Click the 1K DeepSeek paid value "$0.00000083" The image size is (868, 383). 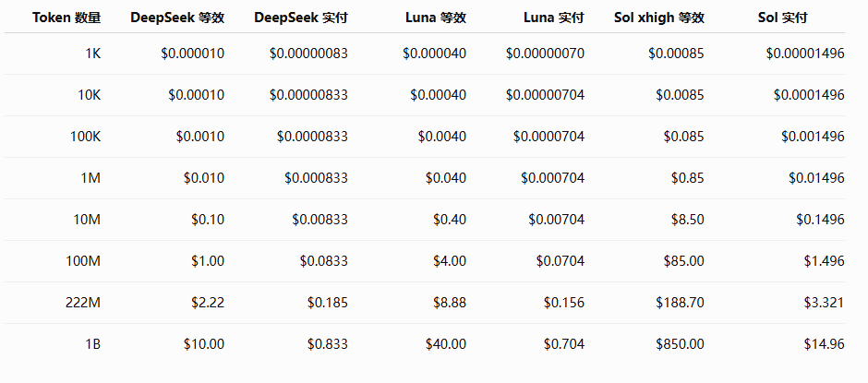pyautogui.click(x=309, y=54)
